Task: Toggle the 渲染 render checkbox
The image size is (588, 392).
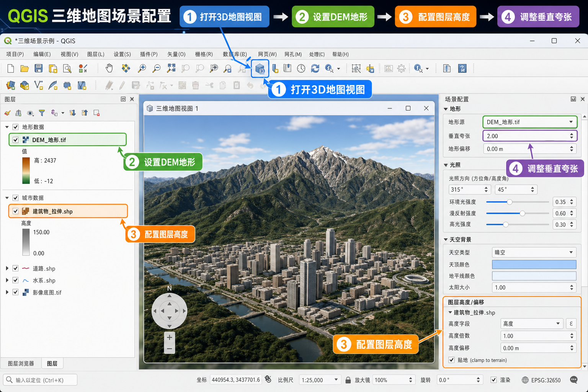Action: point(494,380)
